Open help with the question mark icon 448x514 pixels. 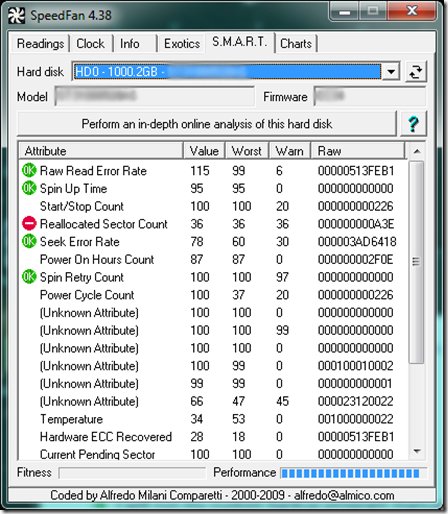tap(413, 124)
